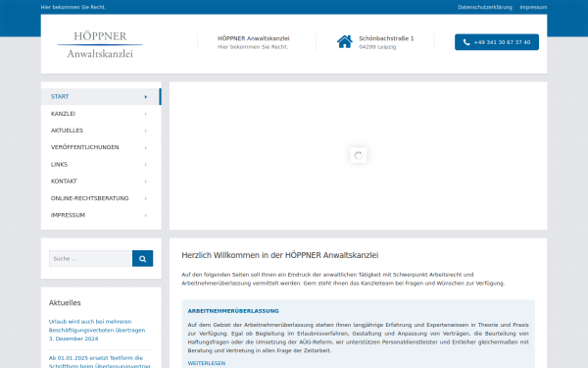Click the magnifier search button
The height and width of the screenshot is (368, 588).
(x=142, y=258)
